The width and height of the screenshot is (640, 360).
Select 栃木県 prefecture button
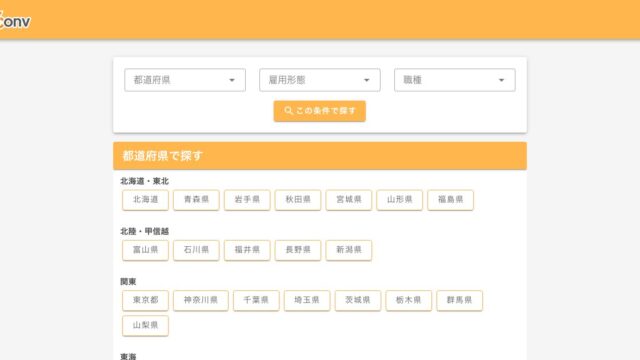click(409, 300)
